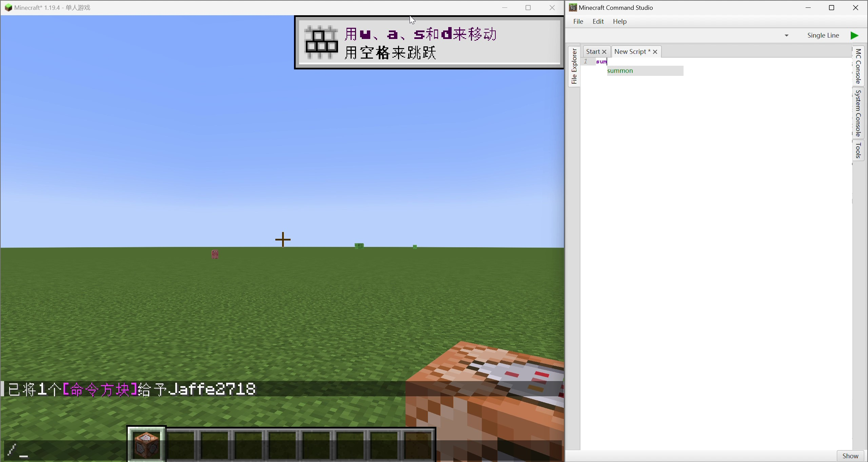Image resolution: width=868 pixels, height=462 pixels.
Task: Accept the summon autocomplete suggestion
Action: click(x=645, y=71)
